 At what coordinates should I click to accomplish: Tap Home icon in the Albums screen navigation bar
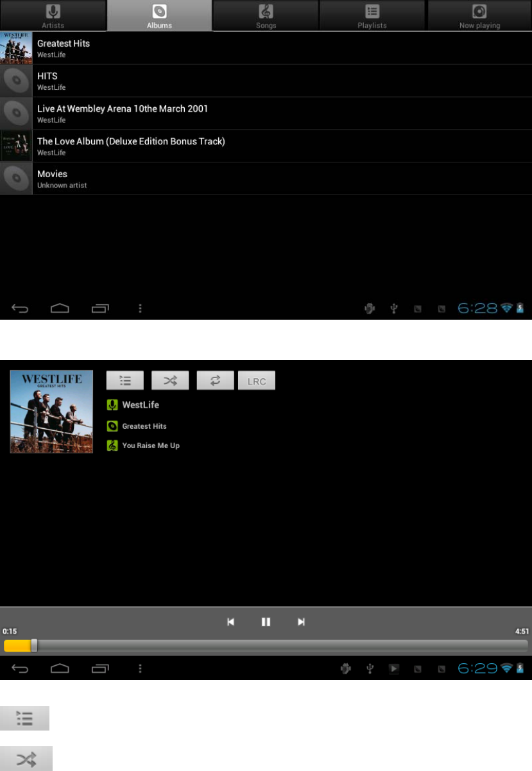pos(60,309)
